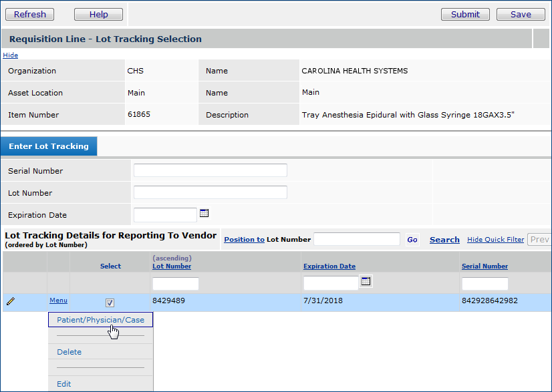552x392 pixels.
Task: Collapse header using the Hide link
Action: 10,55
